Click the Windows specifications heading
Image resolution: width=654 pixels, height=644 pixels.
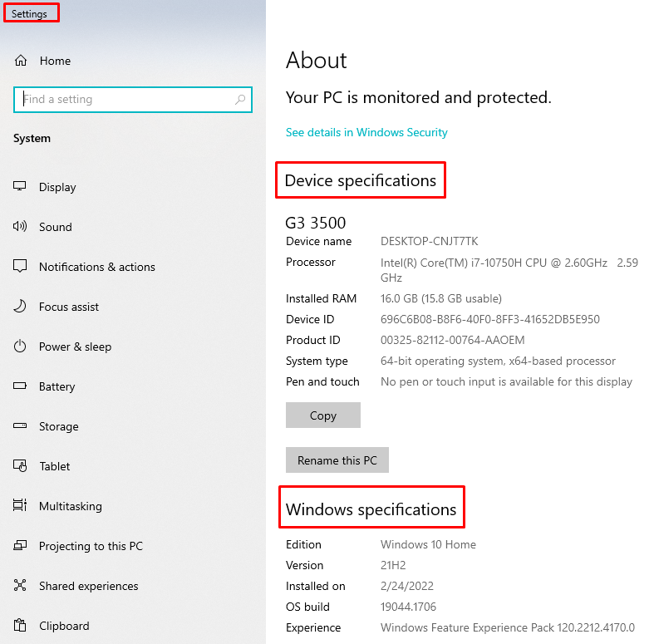click(371, 509)
